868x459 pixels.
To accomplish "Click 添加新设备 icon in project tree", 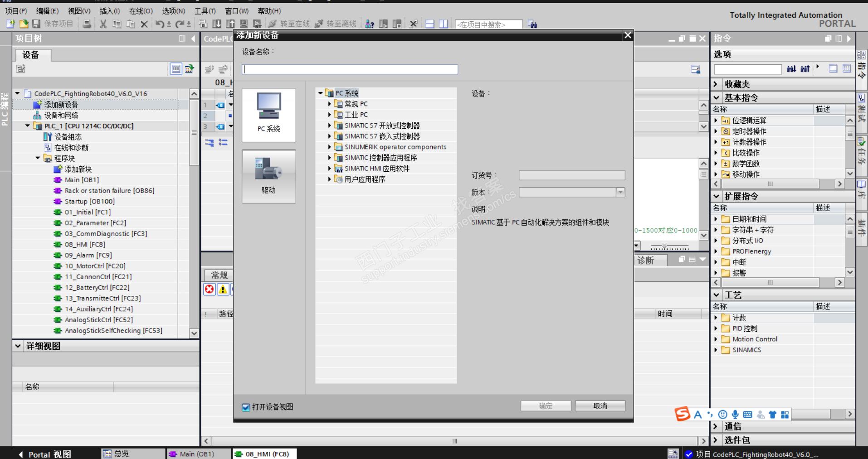I will click(x=38, y=105).
